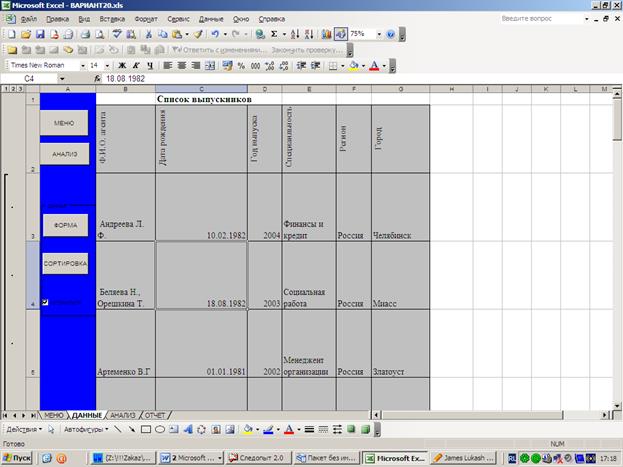Expand the Name Box dropdown for C4
Image resolution: width=623 pixels, height=467 pixels.
(62, 79)
